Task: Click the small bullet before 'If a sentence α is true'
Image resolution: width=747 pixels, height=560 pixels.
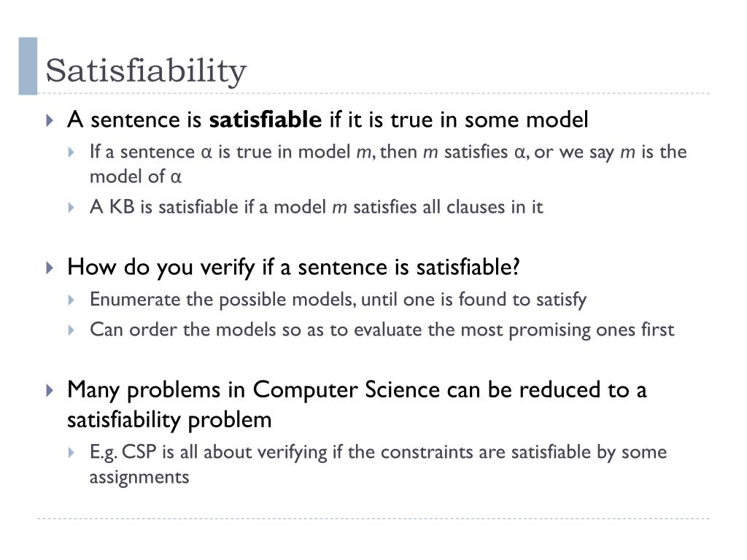Action: pos(71,152)
